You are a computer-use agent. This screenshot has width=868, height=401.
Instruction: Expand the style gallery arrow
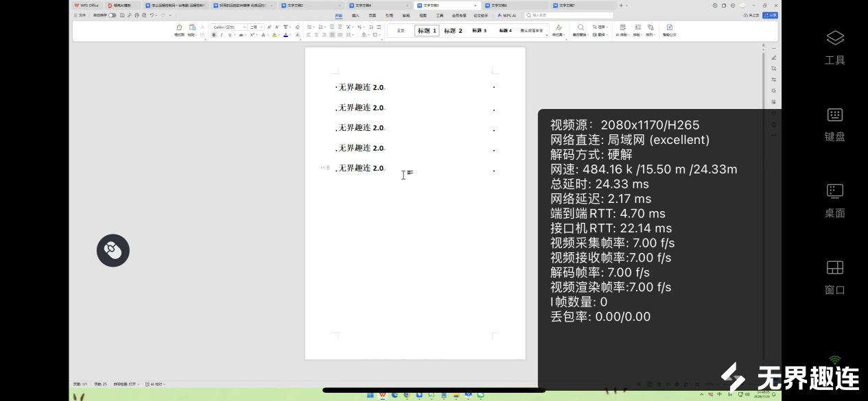pyautogui.click(x=547, y=35)
